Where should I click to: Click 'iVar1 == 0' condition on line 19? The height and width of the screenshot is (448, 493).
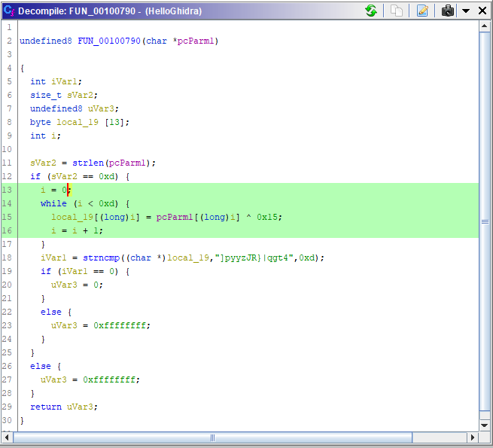[88, 271]
